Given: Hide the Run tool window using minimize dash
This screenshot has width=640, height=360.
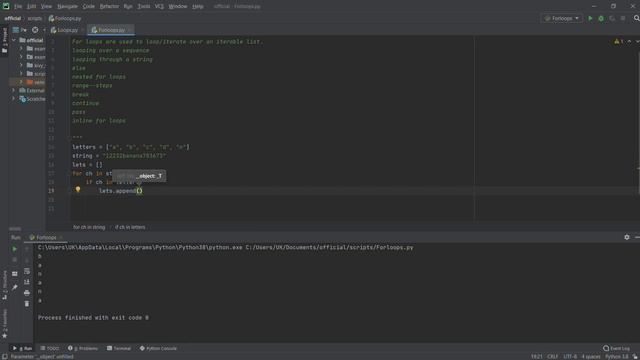Looking at the screenshot, I should pos(637,237).
